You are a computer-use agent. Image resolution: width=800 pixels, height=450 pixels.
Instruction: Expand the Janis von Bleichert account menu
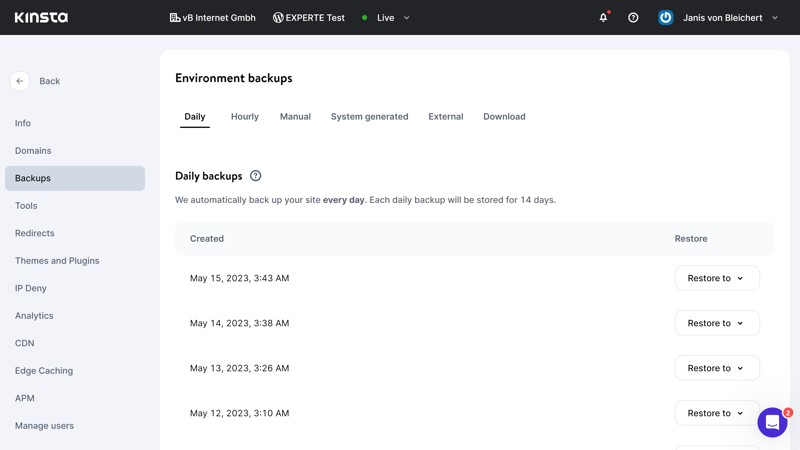[775, 18]
